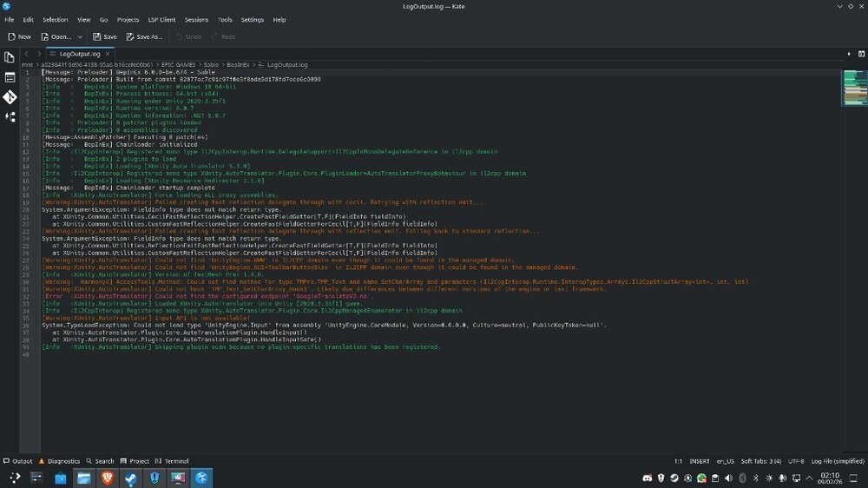The image size is (868, 488).
Task: Open the Project bottom panel
Action: pos(135,461)
